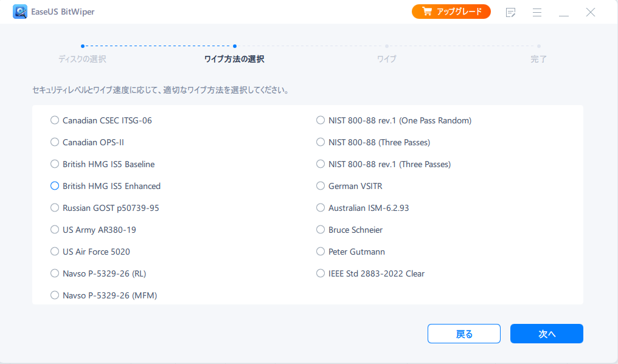Click the active ワイプ方法の選択 step dot
This screenshot has width=618, height=364.
coord(234,45)
